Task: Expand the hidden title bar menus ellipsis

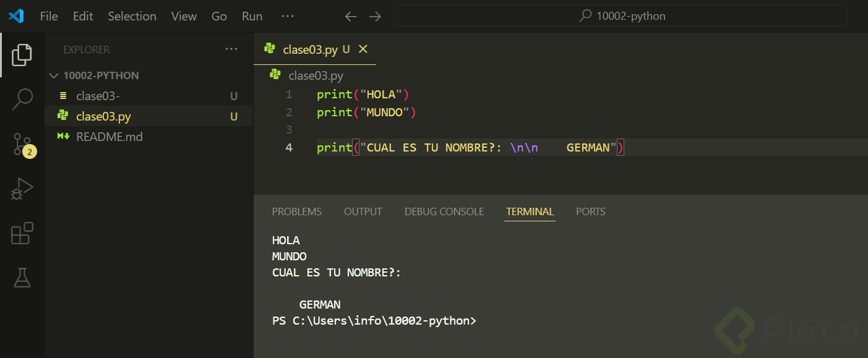Action: tap(287, 17)
